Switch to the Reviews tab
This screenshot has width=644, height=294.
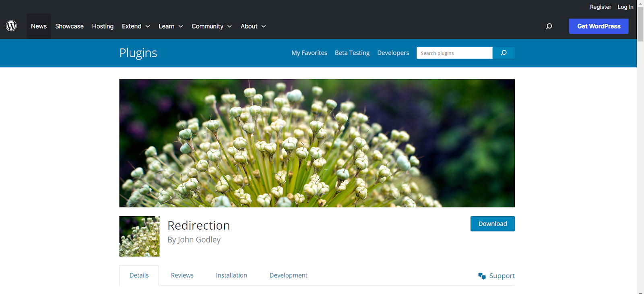[x=182, y=275]
